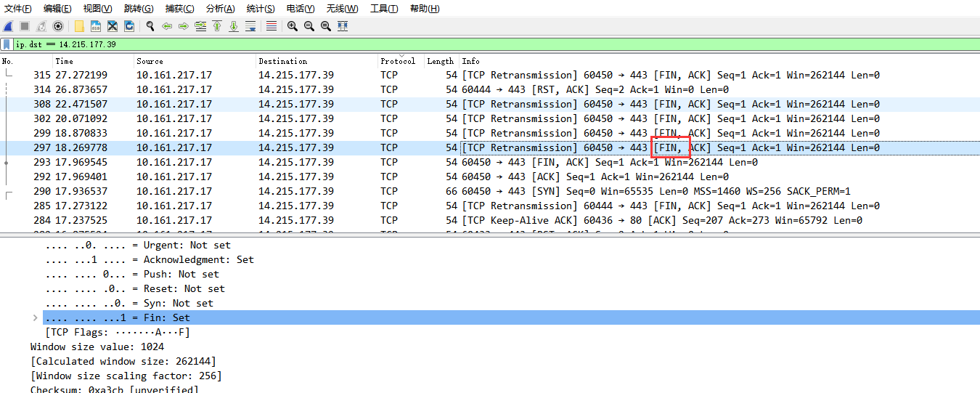Find a packet with magnifier icon
980x393 pixels.
point(150,26)
